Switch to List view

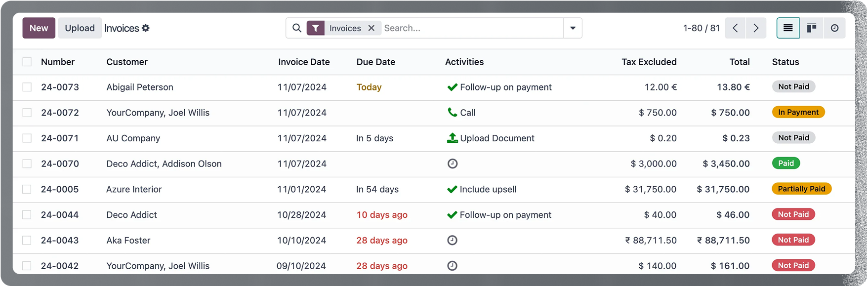[x=788, y=28]
